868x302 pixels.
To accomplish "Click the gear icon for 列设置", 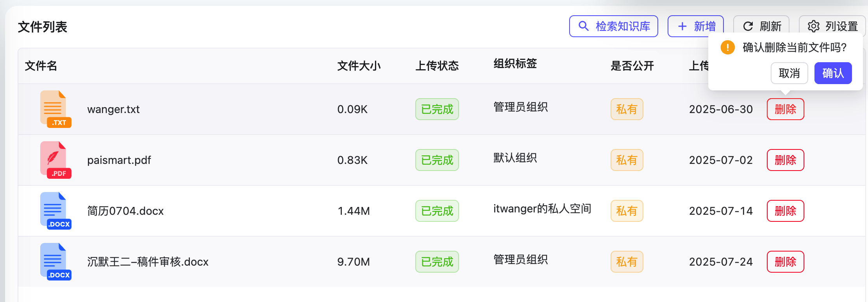I will point(813,26).
